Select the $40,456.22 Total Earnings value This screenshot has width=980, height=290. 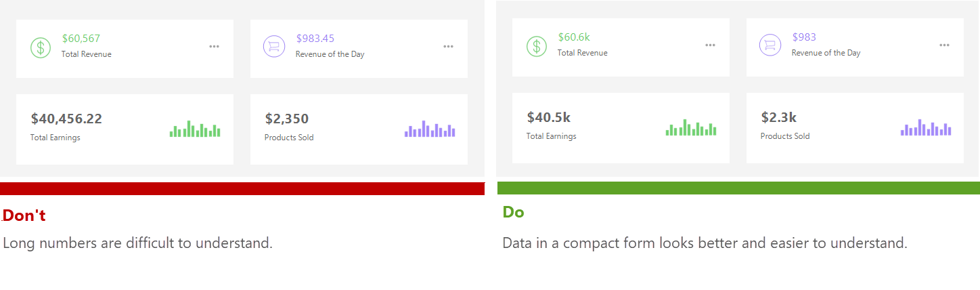click(66, 119)
